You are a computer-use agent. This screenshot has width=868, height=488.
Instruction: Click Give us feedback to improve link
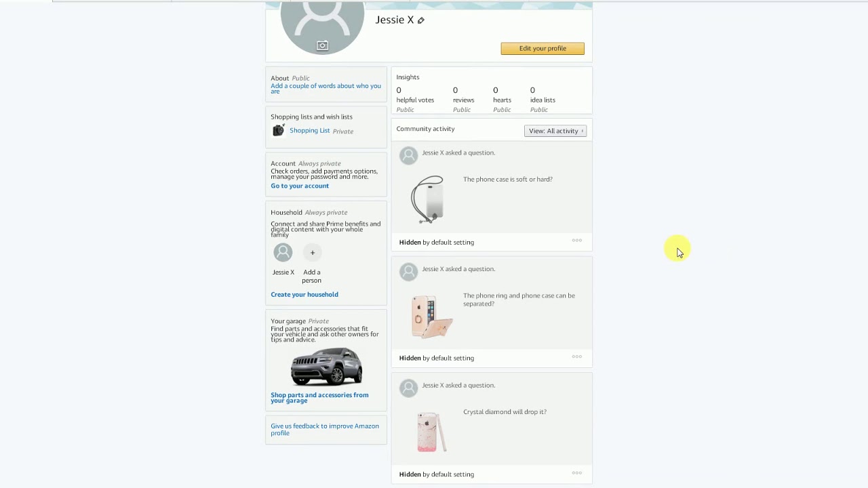coord(325,429)
